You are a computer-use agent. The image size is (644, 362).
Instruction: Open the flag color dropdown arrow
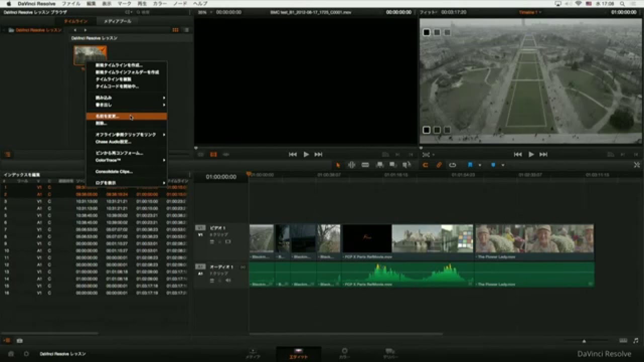click(x=479, y=165)
